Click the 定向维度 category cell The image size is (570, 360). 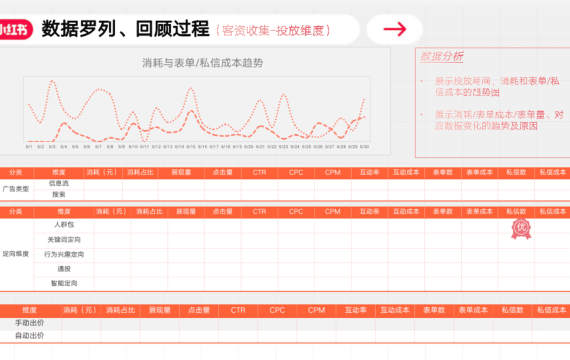click(16, 254)
